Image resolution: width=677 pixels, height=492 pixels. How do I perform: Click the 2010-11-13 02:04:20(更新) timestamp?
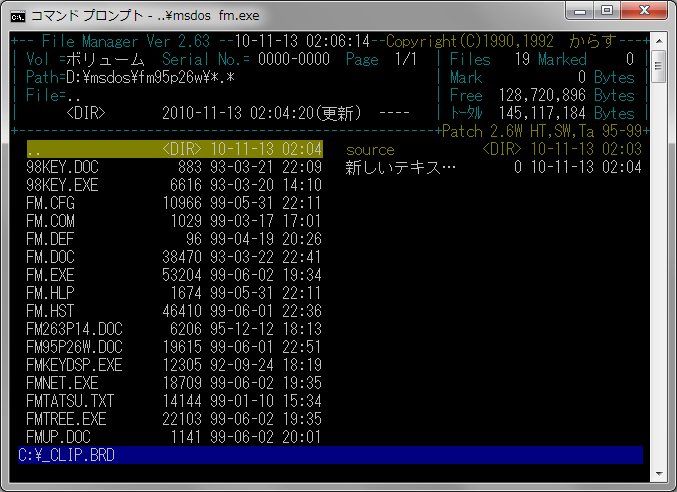tap(261, 114)
